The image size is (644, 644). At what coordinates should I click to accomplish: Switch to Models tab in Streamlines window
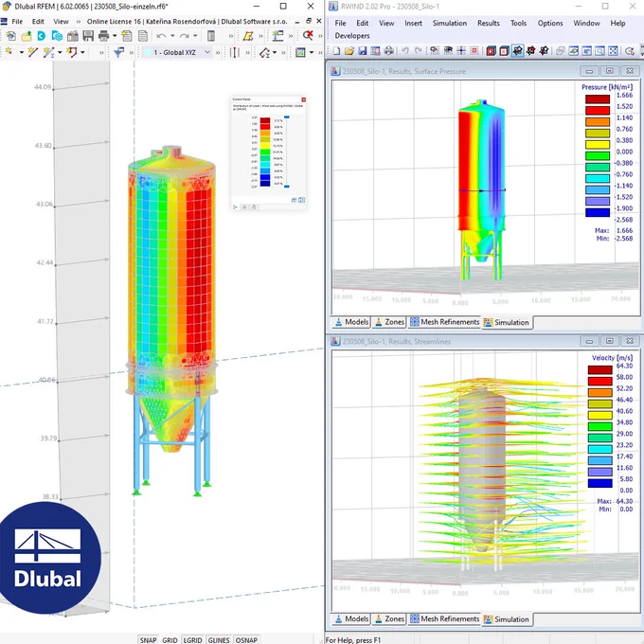click(351, 619)
